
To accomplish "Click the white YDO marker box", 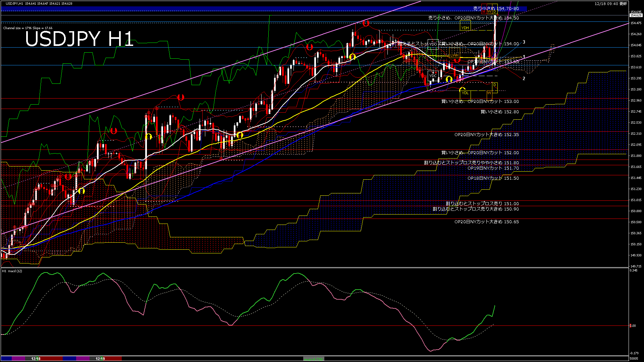I will pos(433,44).
